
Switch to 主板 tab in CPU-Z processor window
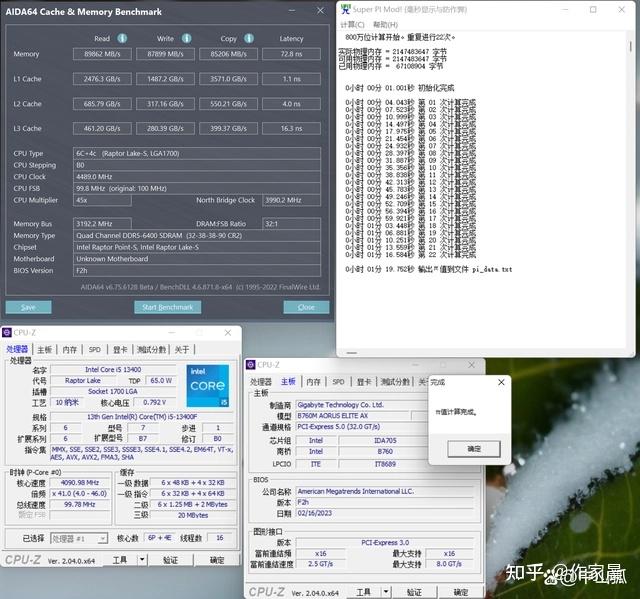(44, 350)
